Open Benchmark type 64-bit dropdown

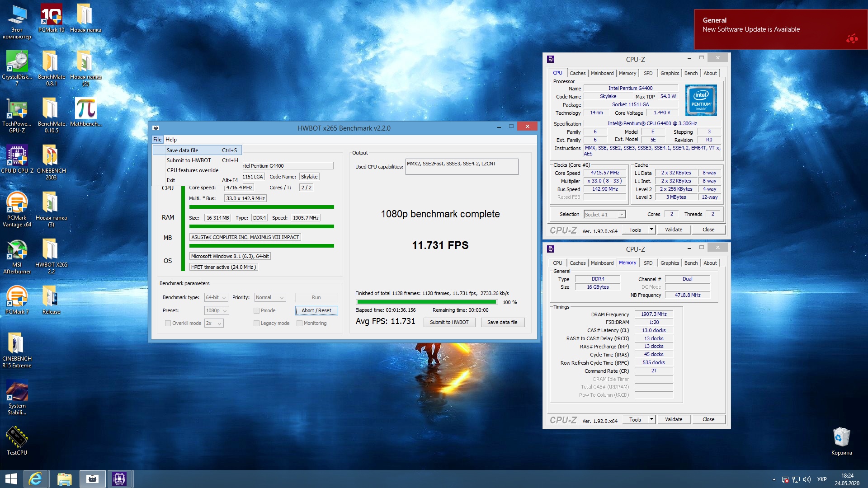click(216, 297)
